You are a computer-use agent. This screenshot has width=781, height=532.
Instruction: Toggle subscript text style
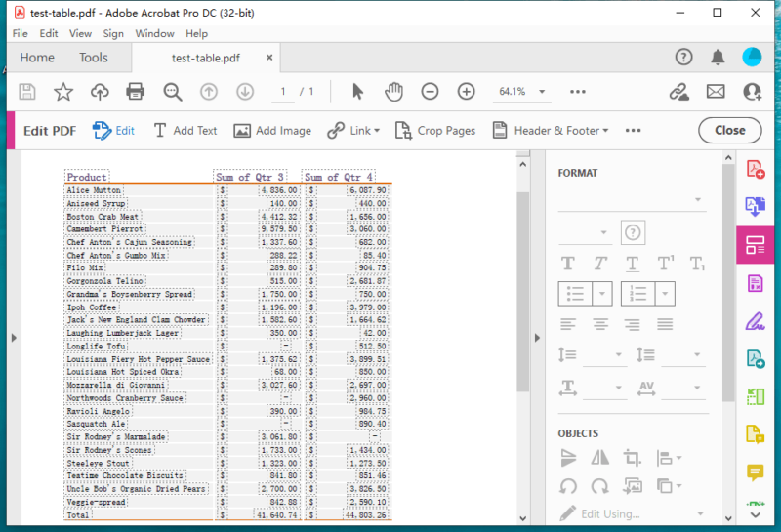point(697,264)
